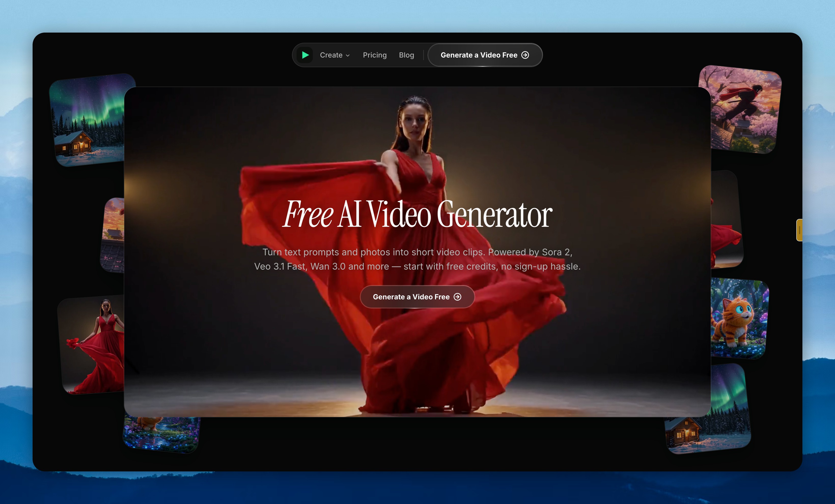Click the 'Free AI Video Generator' heading

click(417, 214)
